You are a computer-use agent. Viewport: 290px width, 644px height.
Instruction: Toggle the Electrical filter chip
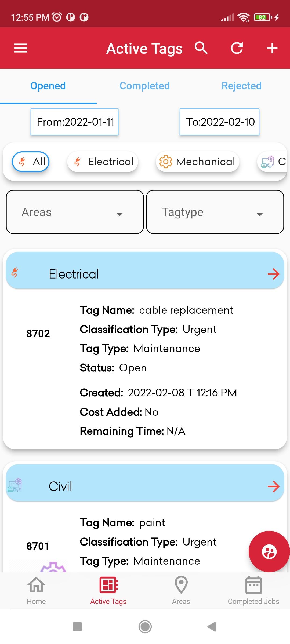[x=103, y=162]
